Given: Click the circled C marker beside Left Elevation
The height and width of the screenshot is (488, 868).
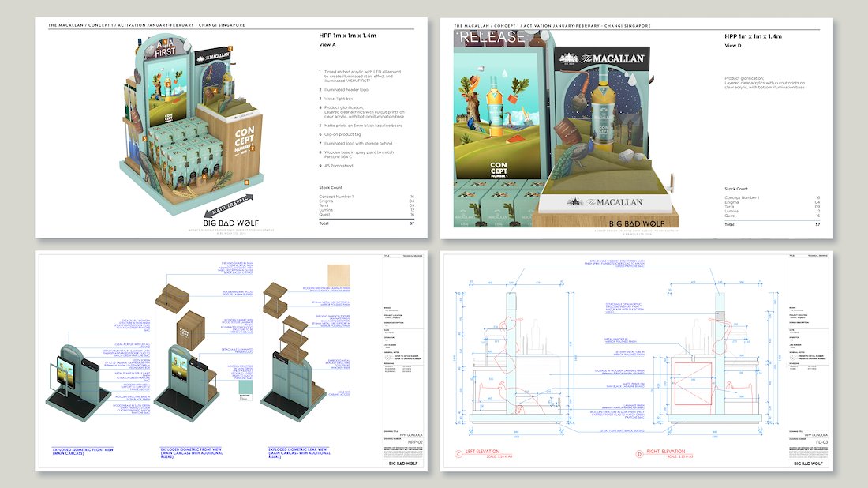Looking at the screenshot, I should point(458,454).
